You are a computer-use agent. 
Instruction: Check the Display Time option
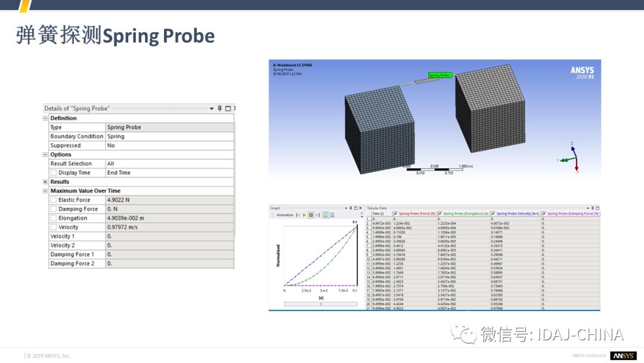pyautogui.click(x=54, y=173)
